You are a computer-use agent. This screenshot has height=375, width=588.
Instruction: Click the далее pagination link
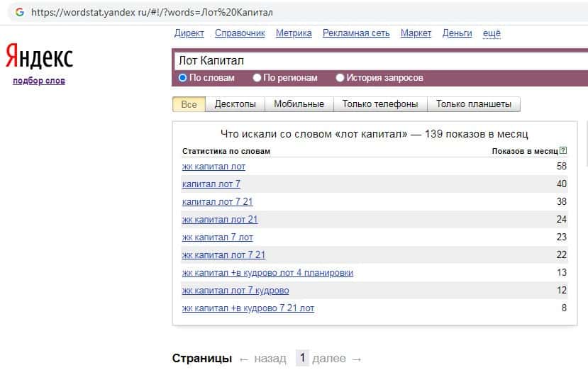[329, 359]
